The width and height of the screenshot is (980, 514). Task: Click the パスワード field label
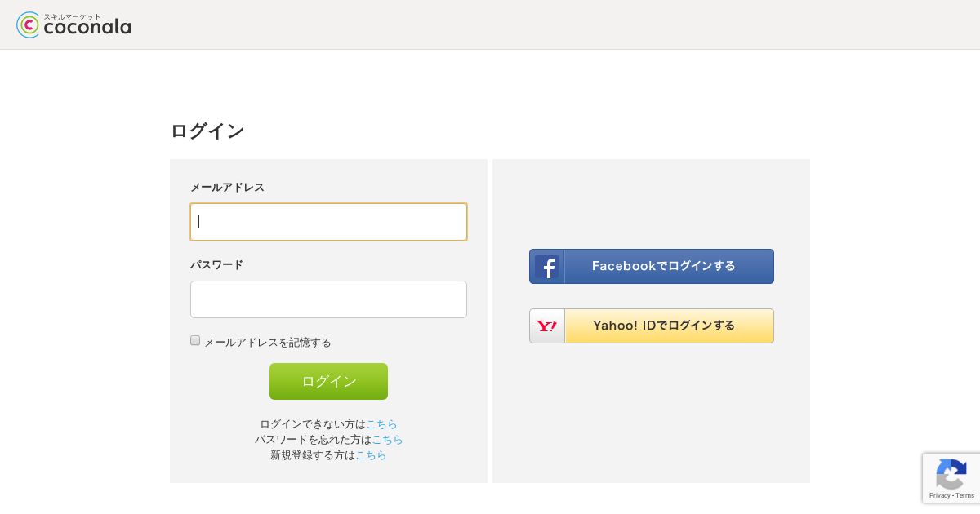click(216, 265)
